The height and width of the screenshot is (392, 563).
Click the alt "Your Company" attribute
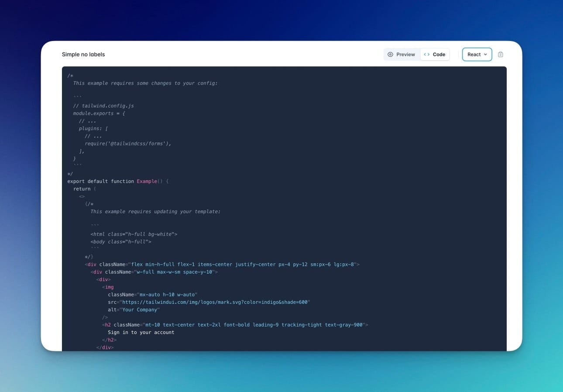coord(134,310)
